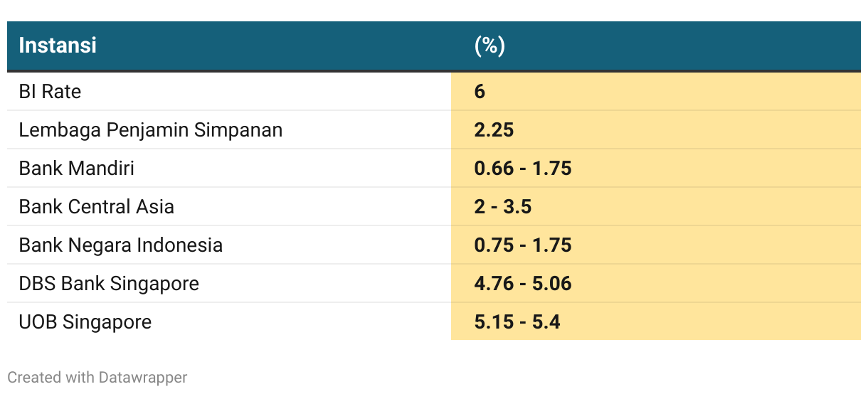Select the Bank Mandiri row label
Image resolution: width=868 pixels, height=394 pixels.
(77, 169)
